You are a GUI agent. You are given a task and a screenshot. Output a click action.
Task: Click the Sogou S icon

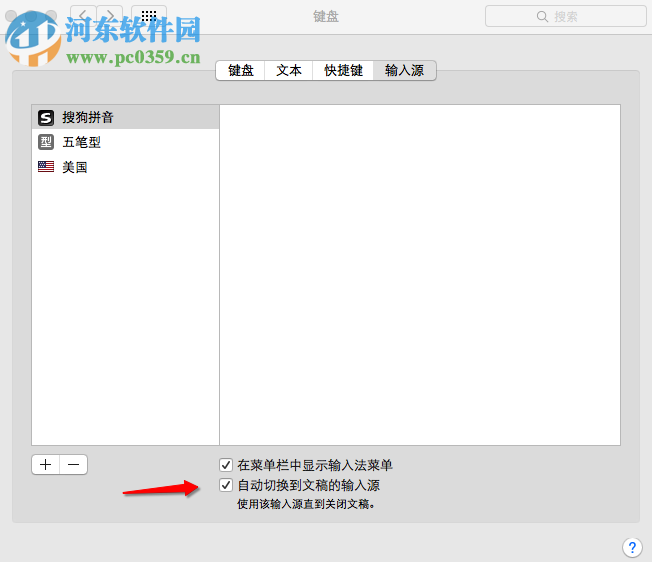pyautogui.click(x=46, y=118)
